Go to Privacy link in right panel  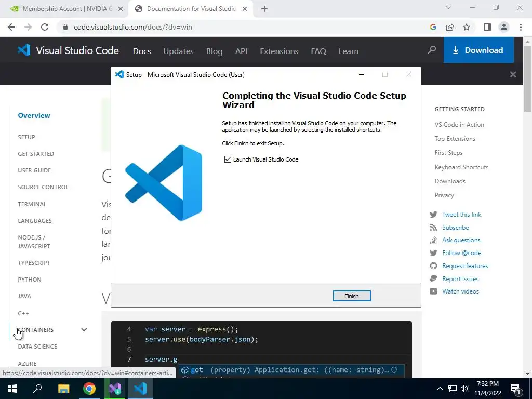pyautogui.click(x=444, y=195)
